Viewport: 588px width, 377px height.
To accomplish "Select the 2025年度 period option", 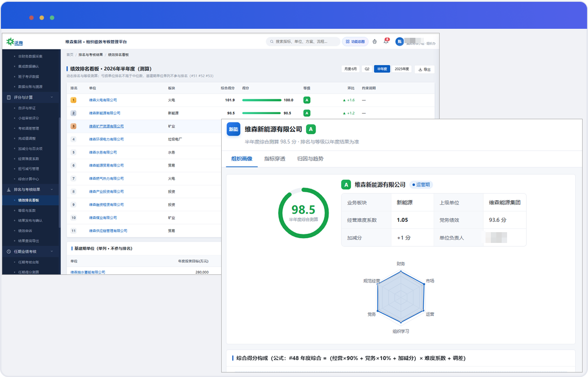I will click(402, 69).
